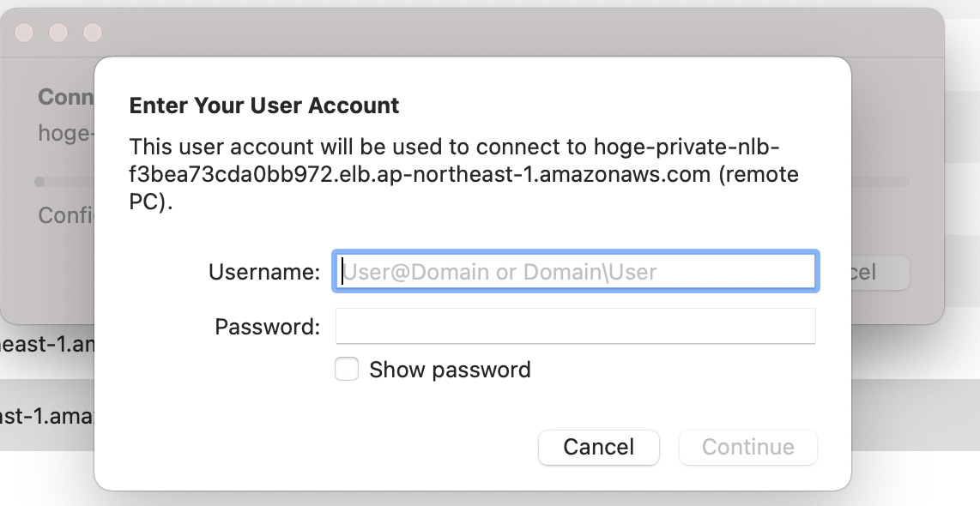Screen dimensions: 980x506
Task: Enable the Show password checkbox
Action: [347, 369]
